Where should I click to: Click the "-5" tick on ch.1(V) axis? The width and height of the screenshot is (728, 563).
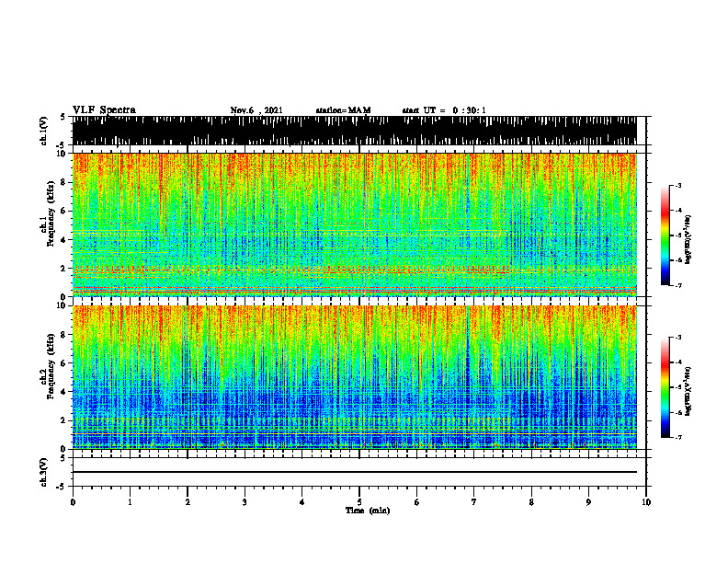(x=62, y=144)
